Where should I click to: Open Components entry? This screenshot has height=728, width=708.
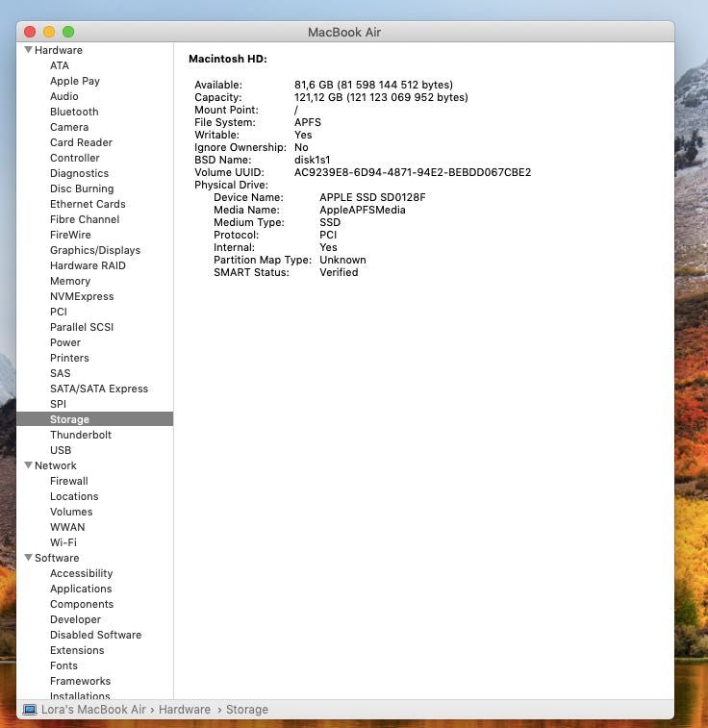[x=82, y=604]
